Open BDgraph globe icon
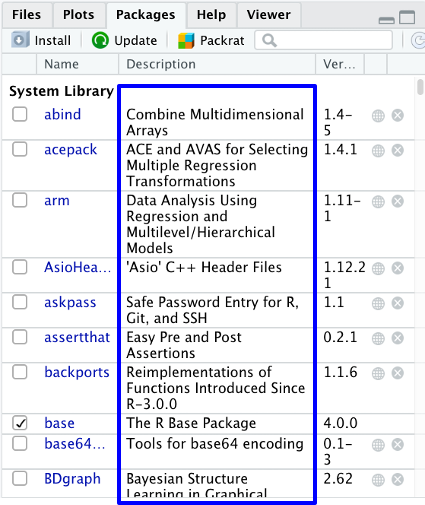The width and height of the screenshot is (425, 505). tap(378, 480)
